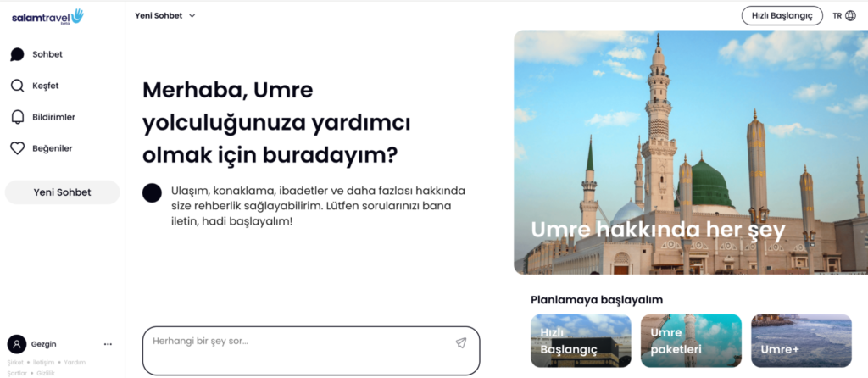The image size is (868, 378).
Task: Open the three-dot menu beside Gezgin
Action: click(x=108, y=344)
